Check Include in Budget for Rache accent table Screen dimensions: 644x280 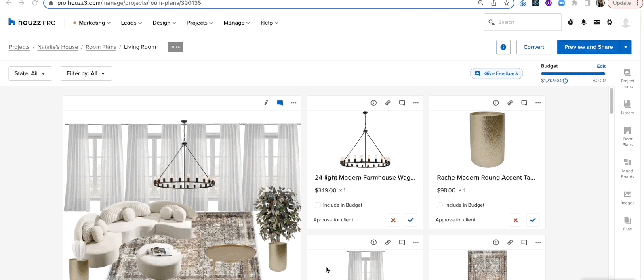click(440, 205)
